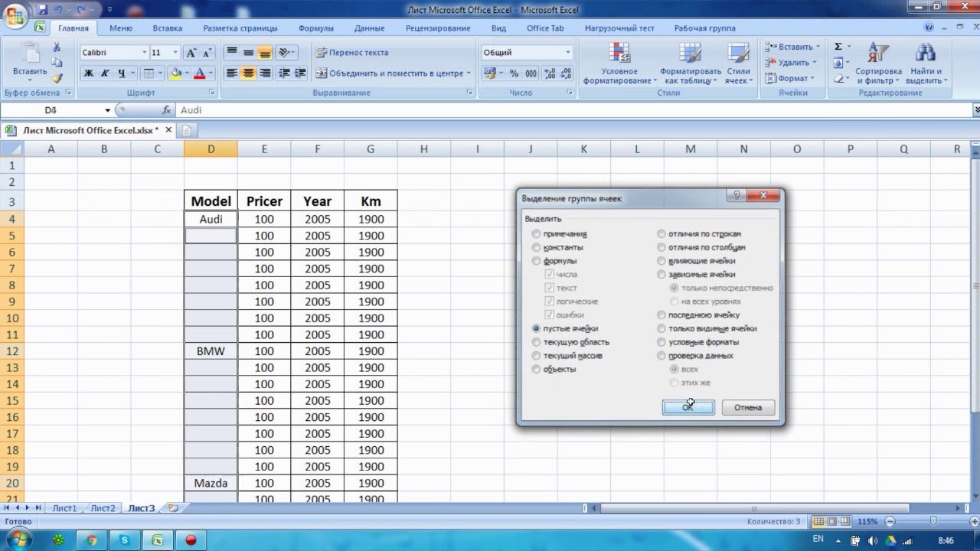Open the fill color dropdown arrow

point(188,73)
